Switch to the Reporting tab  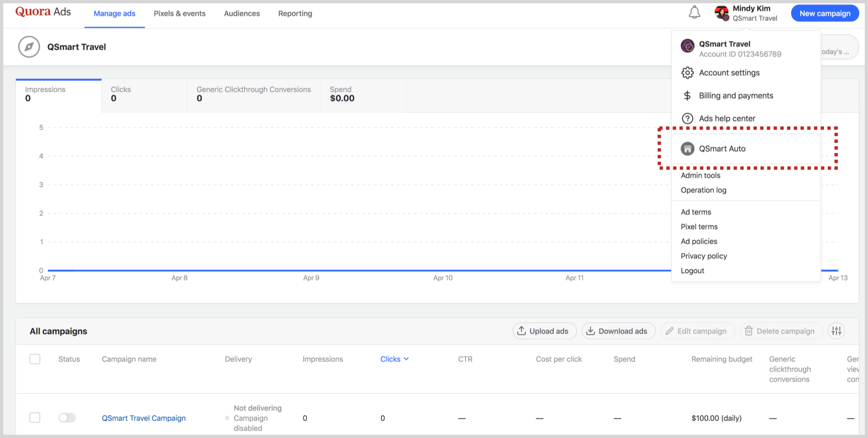pos(295,13)
